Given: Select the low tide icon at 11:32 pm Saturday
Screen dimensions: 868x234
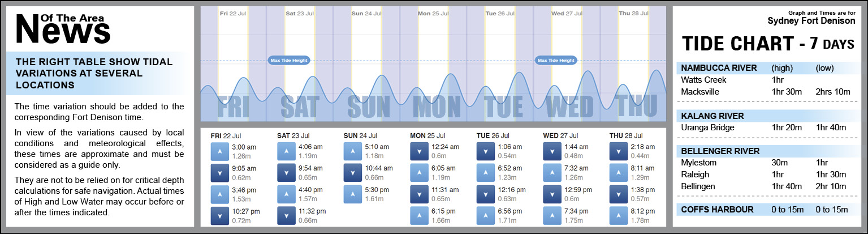Looking at the screenshot, I should [x=286, y=216].
